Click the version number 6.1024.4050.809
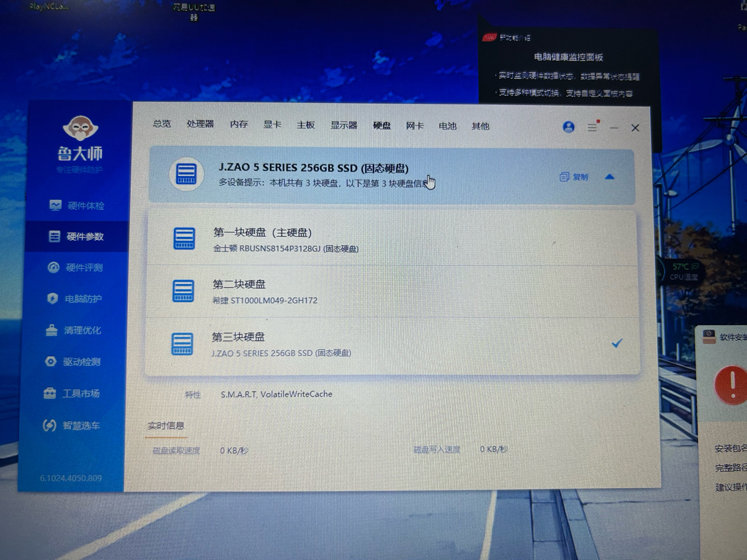Image resolution: width=747 pixels, height=560 pixels. click(x=71, y=478)
